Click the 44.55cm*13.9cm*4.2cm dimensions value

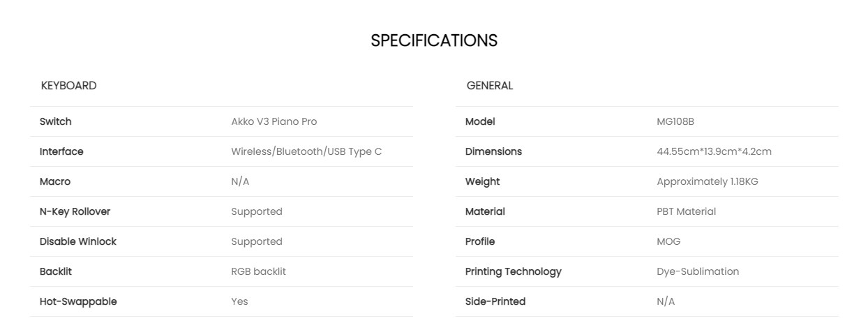tap(714, 151)
